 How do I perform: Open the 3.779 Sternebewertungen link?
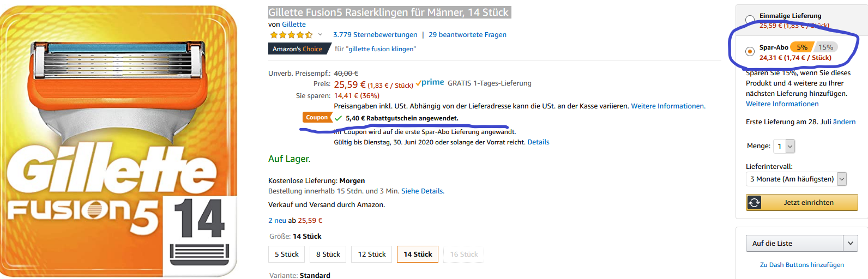375,35
